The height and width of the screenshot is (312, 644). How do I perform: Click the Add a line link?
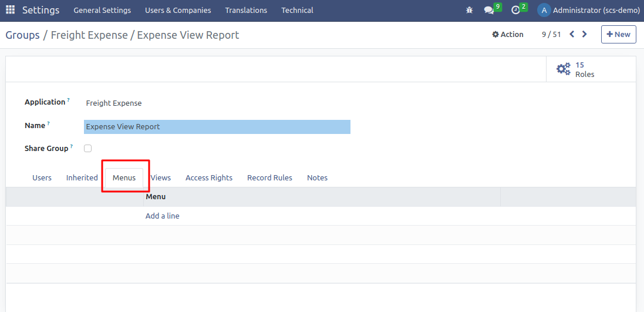(163, 216)
